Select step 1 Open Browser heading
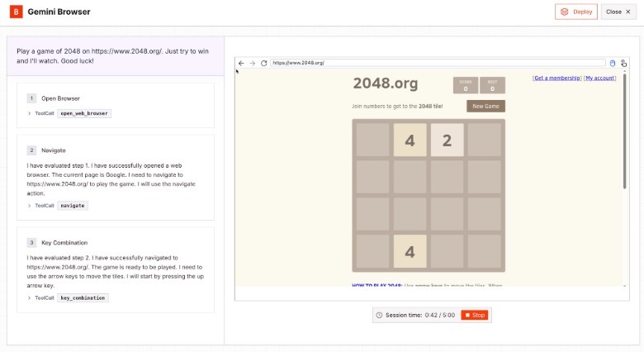This screenshot has height=352, width=644. pyautogui.click(x=60, y=98)
